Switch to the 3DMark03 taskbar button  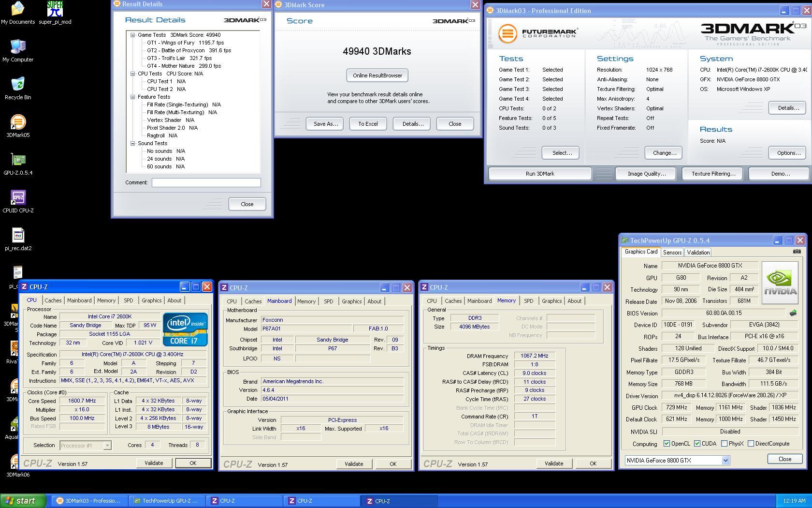pos(90,501)
